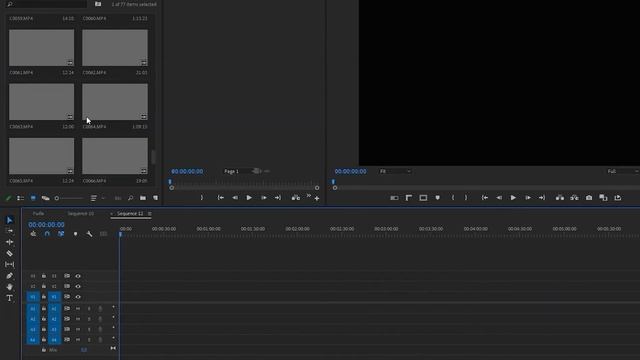Open Sort Icons menu in project panel

pyautogui.click(x=93, y=198)
